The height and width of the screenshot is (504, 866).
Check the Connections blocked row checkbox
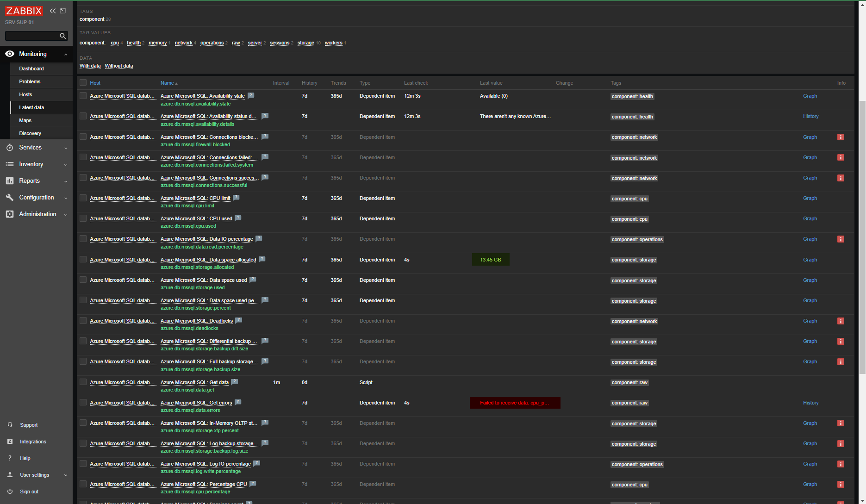tap(83, 137)
